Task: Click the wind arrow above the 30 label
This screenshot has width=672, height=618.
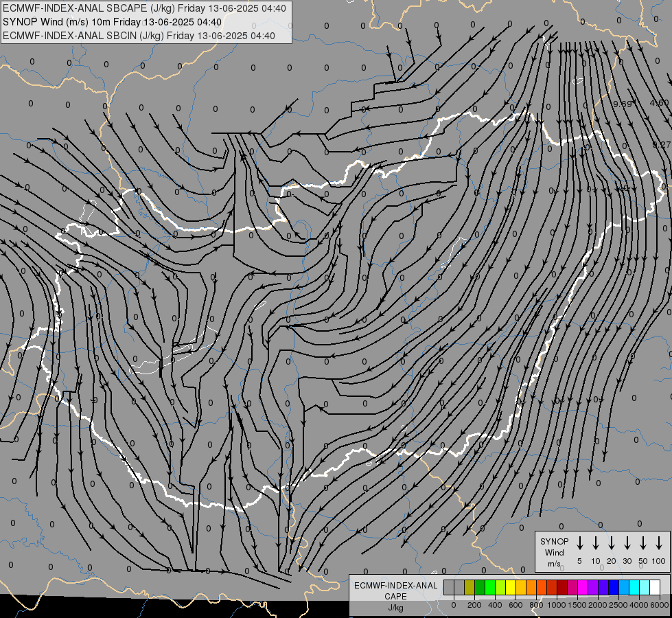Action: [x=627, y=543]
